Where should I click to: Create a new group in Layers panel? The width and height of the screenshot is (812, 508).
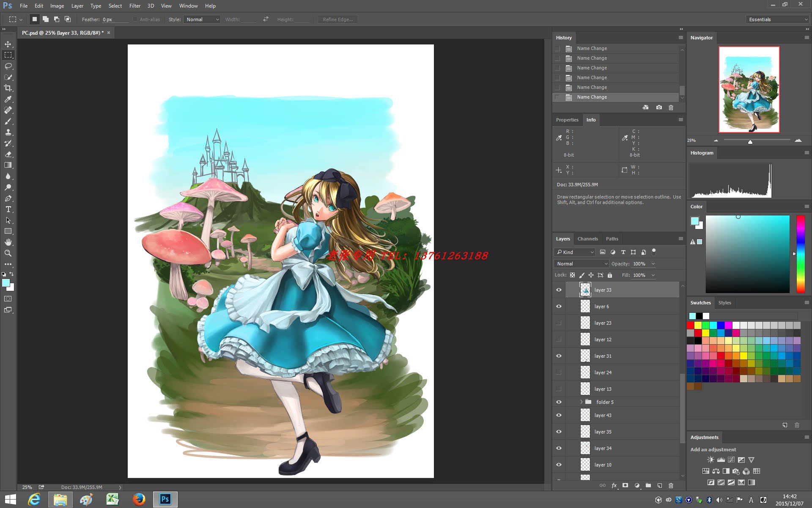point(648,486)
